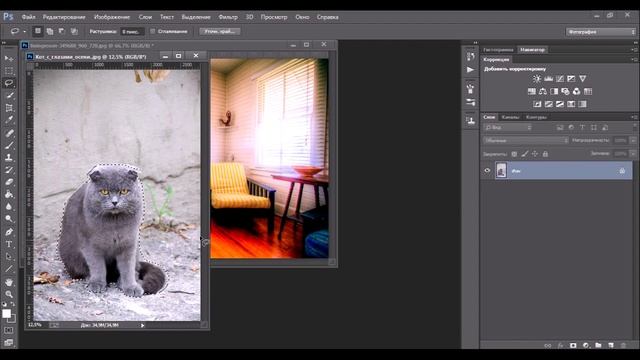Toggle lock transparent pixels
Viewport: 640px width, 360px height.
pyautogui.click(x=514, y=154)
